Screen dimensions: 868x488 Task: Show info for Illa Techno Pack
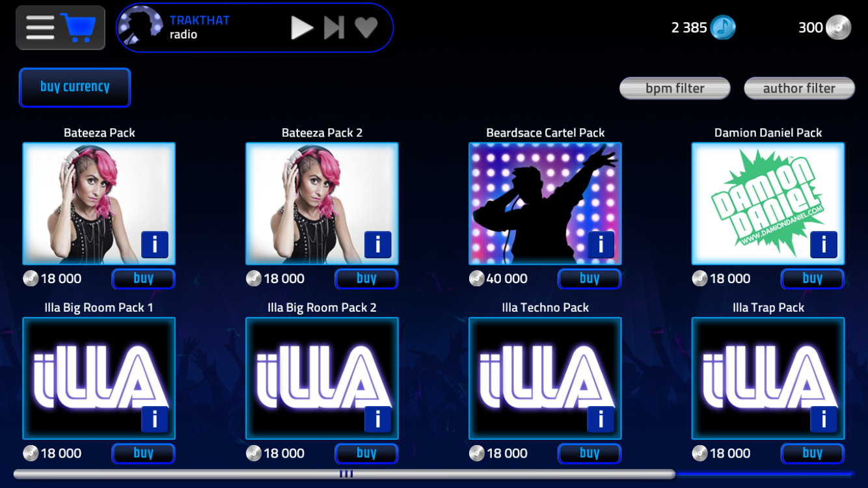tap(601, 420)
